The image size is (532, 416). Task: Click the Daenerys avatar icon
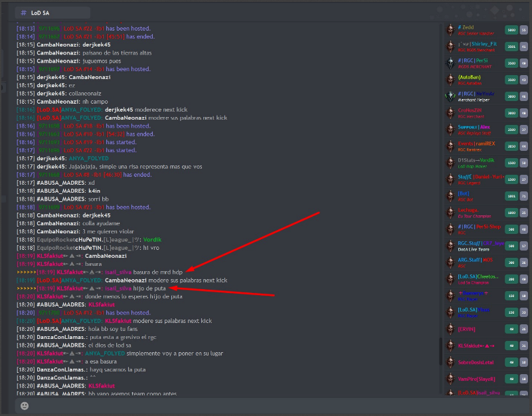click(x=450, y=296)
